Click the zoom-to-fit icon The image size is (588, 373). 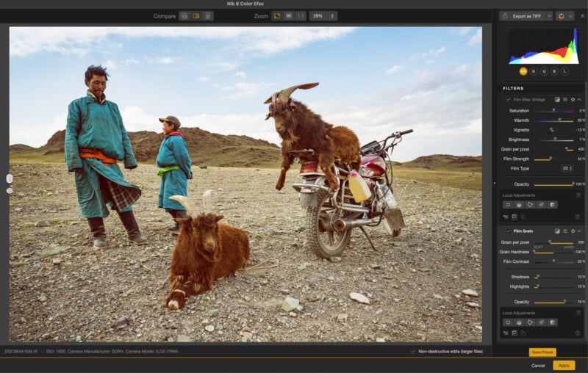[x=277, y=15]
